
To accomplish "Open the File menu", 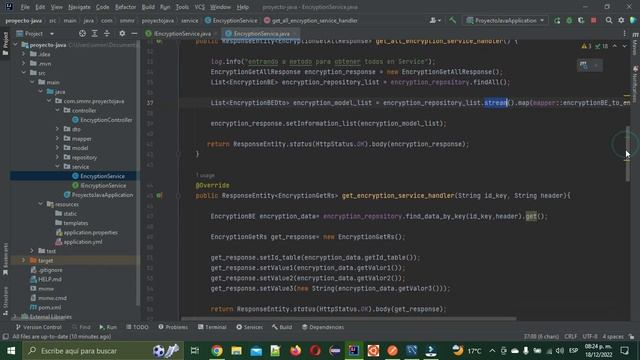I will pyautogui.click(x=25, y=7).
